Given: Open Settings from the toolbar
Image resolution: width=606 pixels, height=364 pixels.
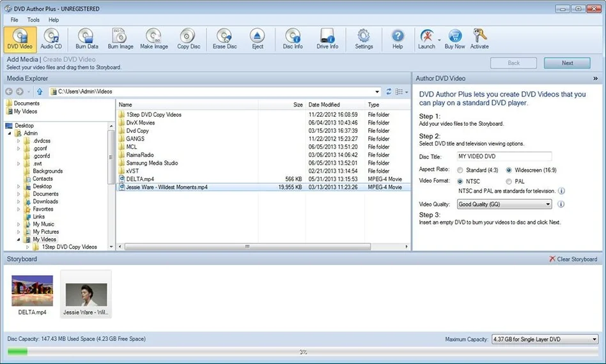Looking at the screenshot, I should 364,38.
